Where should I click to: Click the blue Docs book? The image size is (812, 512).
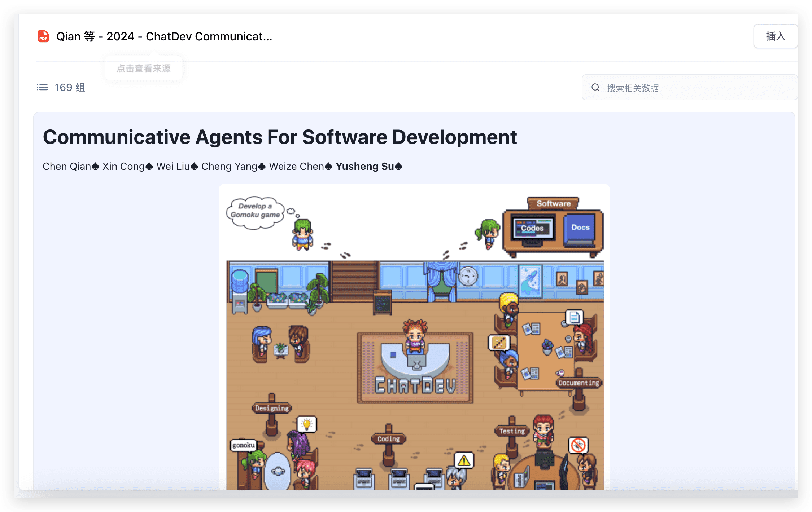tap(580, 228)
